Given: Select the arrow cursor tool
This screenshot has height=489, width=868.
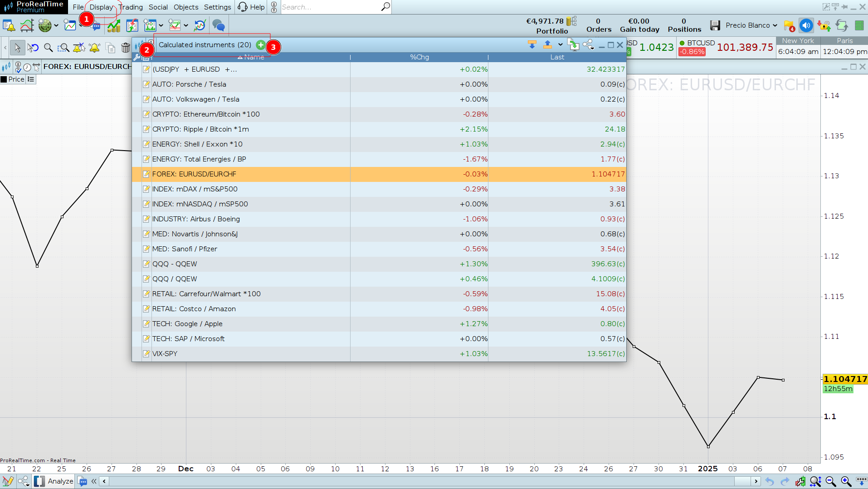Looking at the screenshot, I should pos(17,48).
